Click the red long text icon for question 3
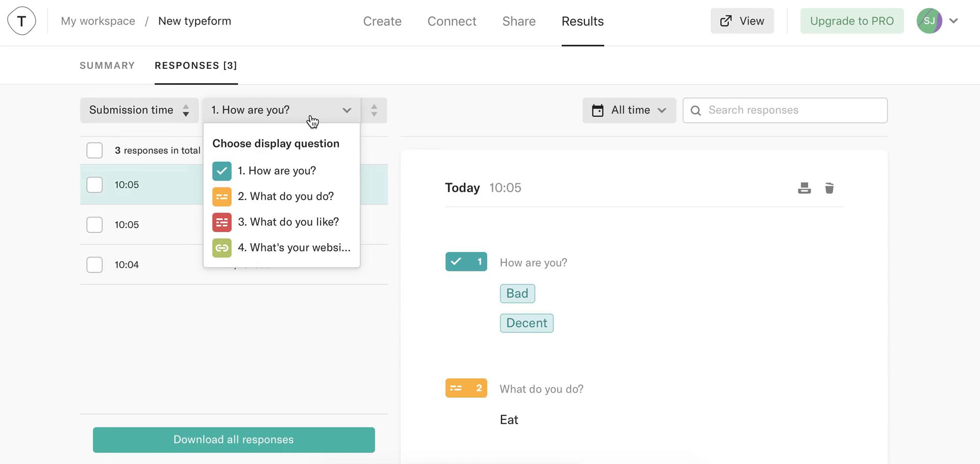This screenshot has width=980, height=464. coord(222,222)
